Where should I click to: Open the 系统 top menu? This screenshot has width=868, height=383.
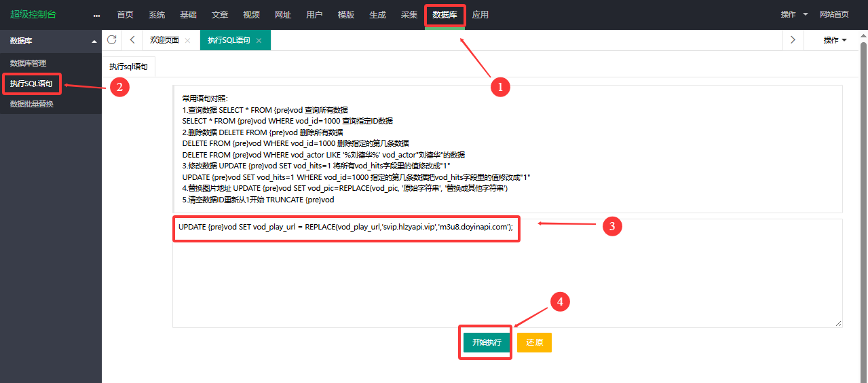coord(157,15)
